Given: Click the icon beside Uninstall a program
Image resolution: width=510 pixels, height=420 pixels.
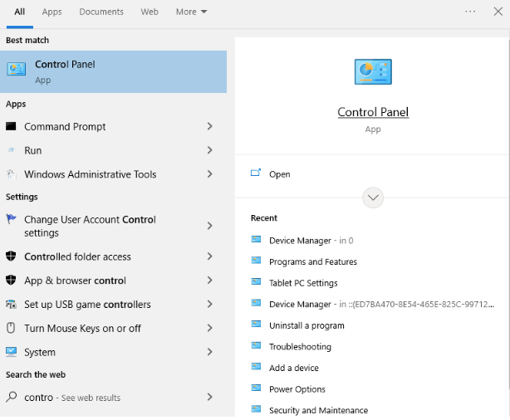Looking at the screenshot, I should tap(256, 325).
